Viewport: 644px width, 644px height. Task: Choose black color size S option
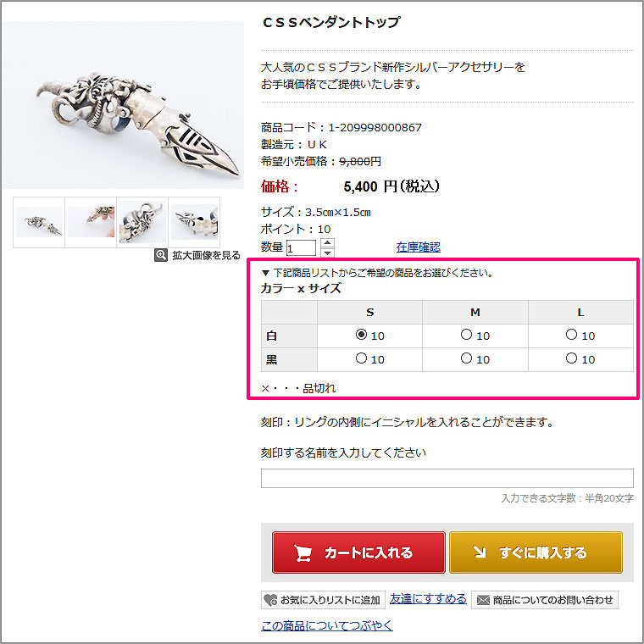[x=361, y=358]
